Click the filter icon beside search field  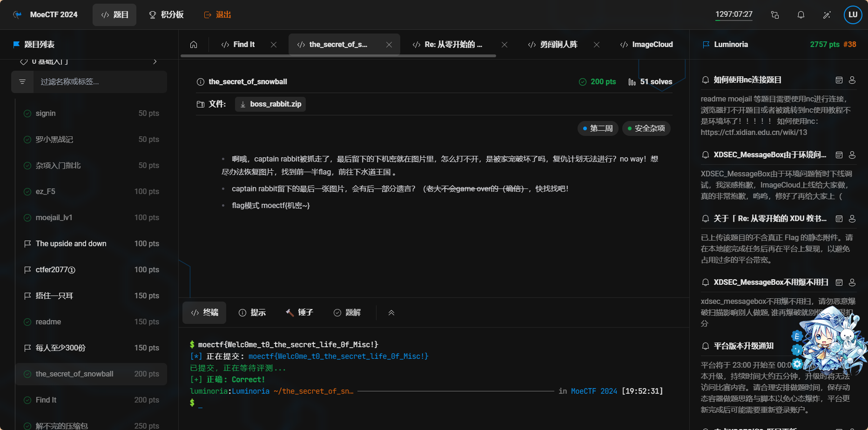click(x=22, y=82)
